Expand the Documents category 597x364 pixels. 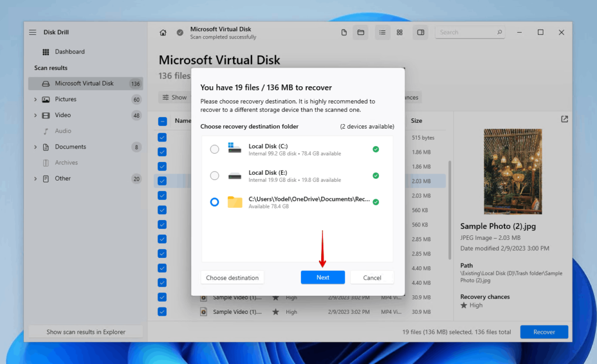tap(36, 147)
